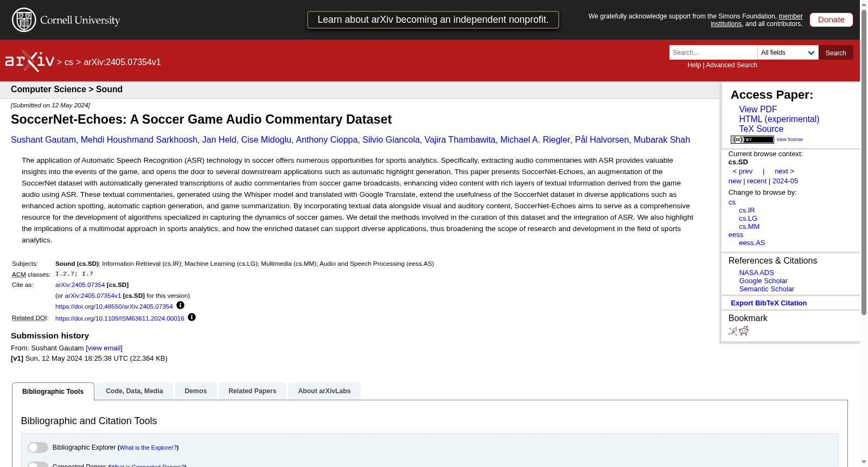Click the Search button
868x467 pixels.
point(836,53)
